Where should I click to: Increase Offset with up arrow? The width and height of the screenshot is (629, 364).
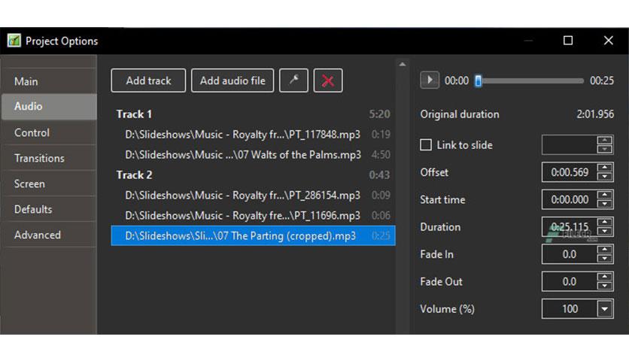(604, 168)
